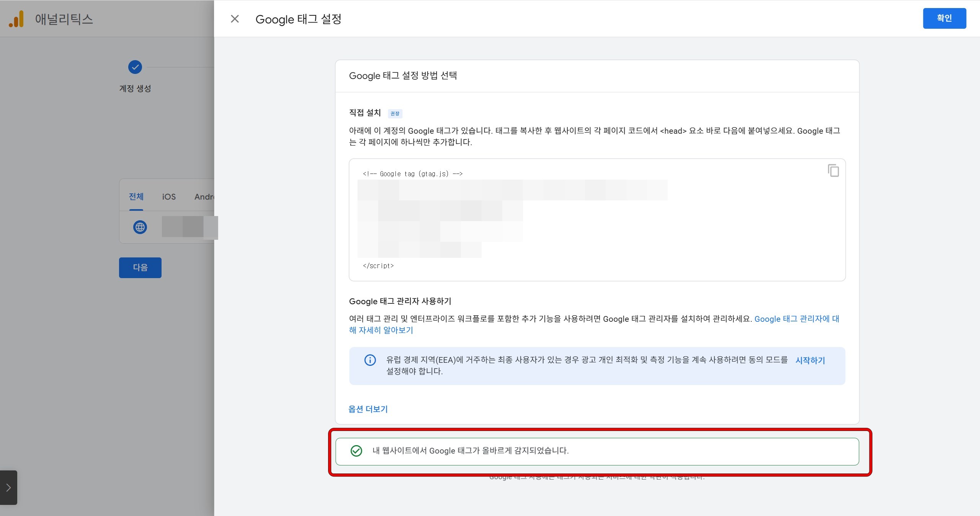980x516 pixels.
Task: Click the 애널리틱스 title text
Action: (x=64, y=19)
